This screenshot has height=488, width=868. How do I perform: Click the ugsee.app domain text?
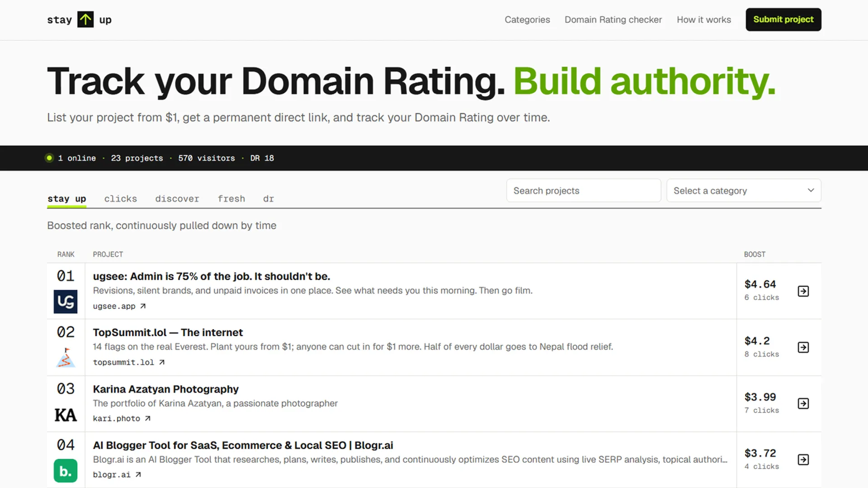[x=114, y=306]
